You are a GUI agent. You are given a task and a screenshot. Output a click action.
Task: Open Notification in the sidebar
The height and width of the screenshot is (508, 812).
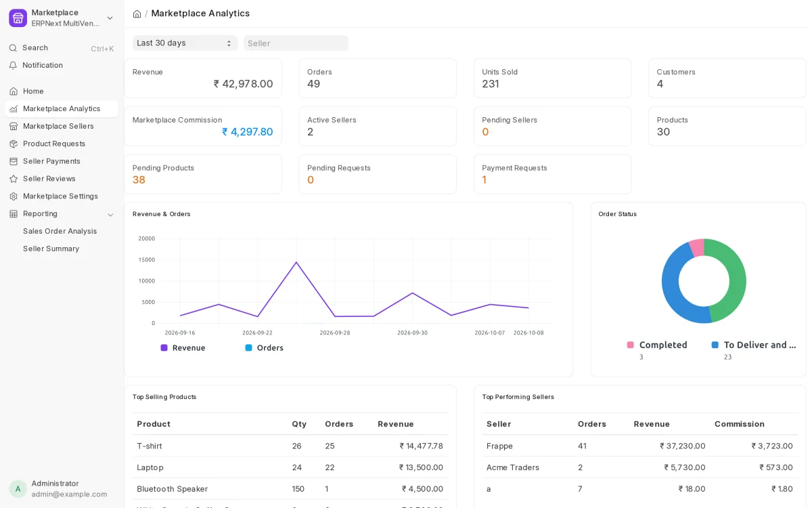(x=62, y=66)
